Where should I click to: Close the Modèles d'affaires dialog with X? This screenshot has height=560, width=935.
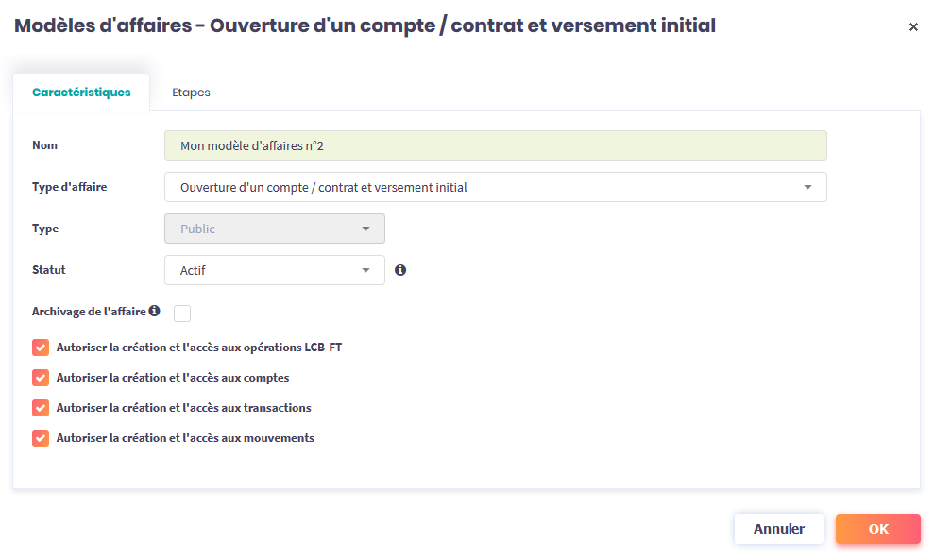click(913, 27)
